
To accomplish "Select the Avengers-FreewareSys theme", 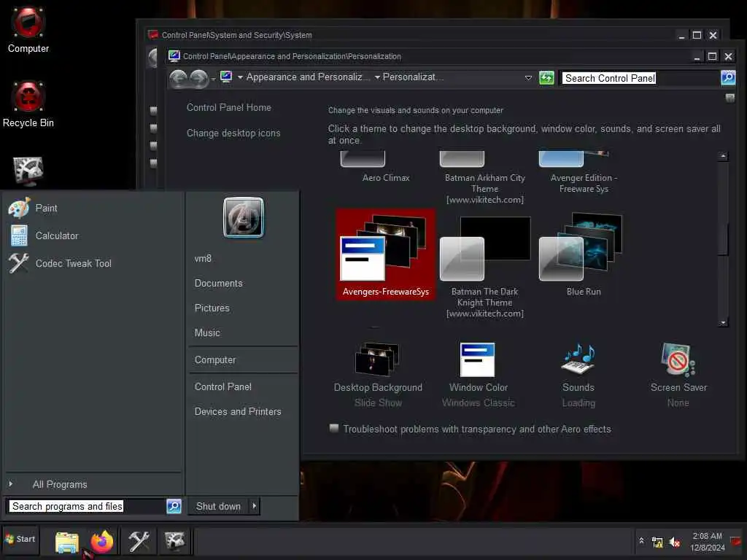I will (386, 254).
